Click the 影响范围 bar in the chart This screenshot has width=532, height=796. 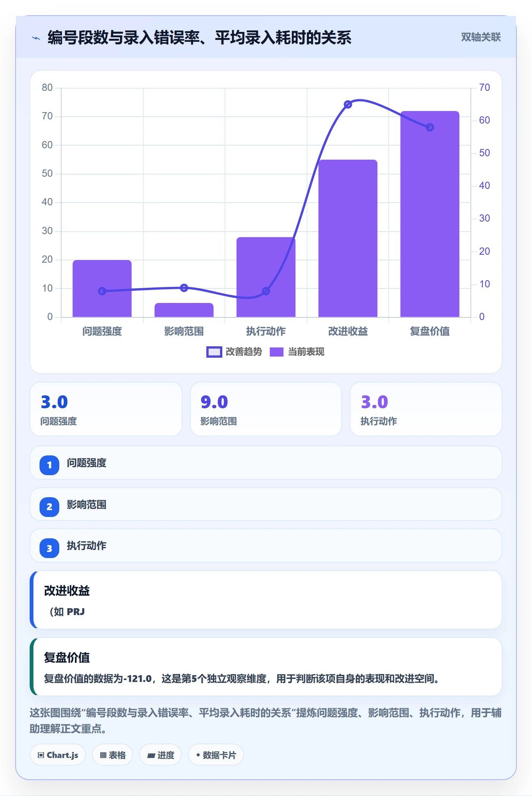coord(184,310)
